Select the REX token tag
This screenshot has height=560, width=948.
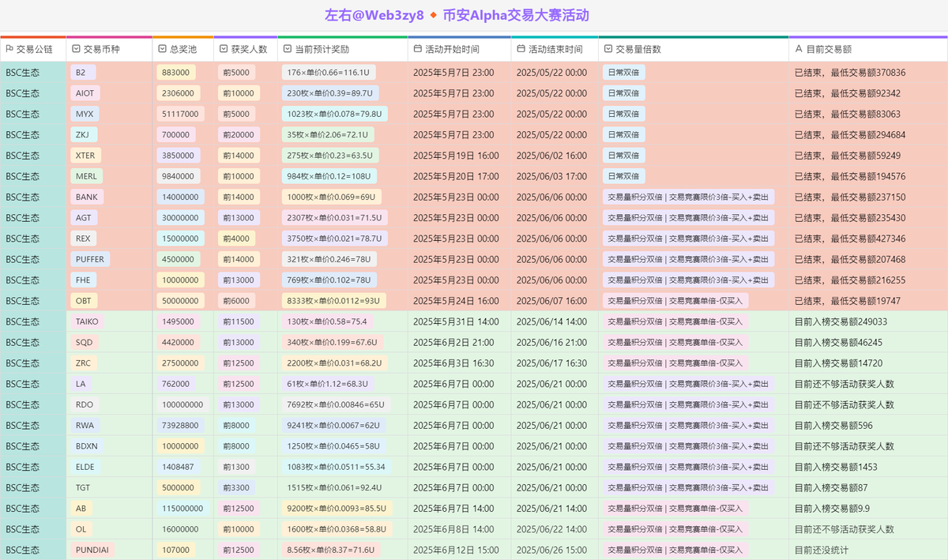pyautogui.click(x=84, y=239)
